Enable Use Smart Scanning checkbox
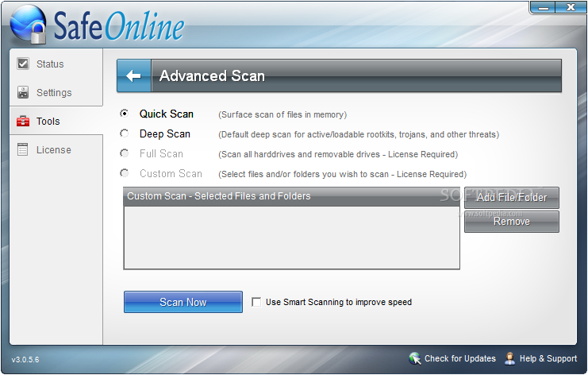 coord(256,302)
